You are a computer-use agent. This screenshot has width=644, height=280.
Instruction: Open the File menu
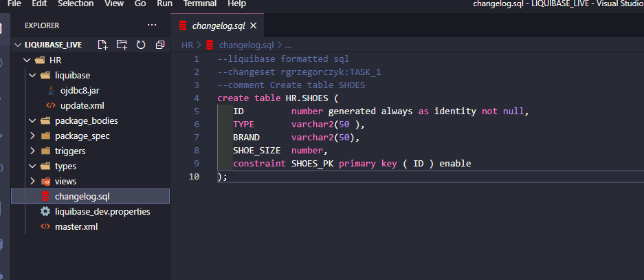coord(14,3)
